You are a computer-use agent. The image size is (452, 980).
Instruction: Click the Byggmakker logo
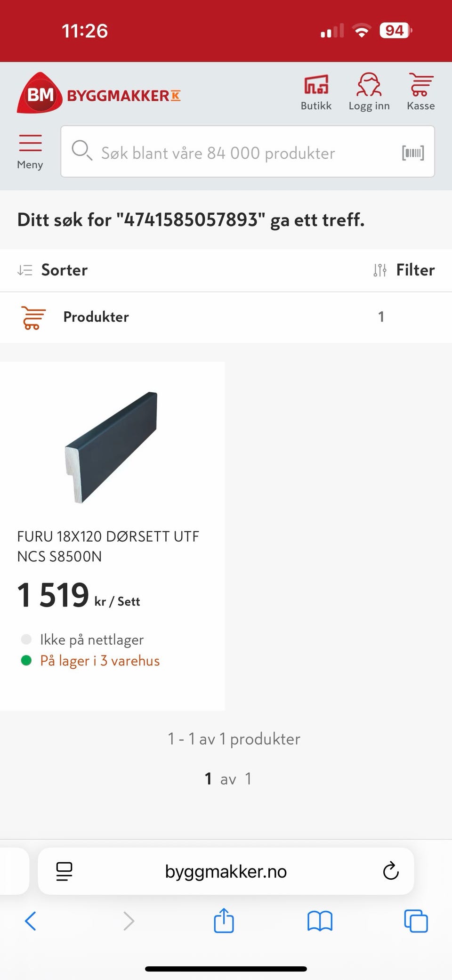99,93
